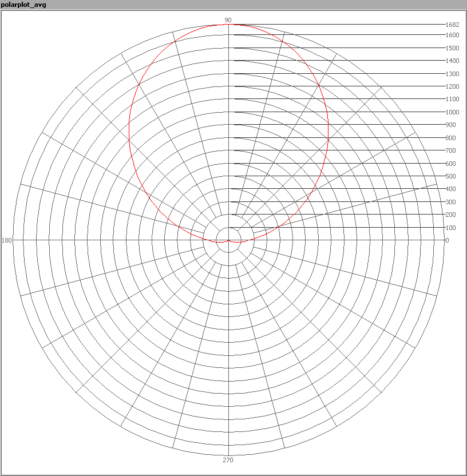Click the polar plot's center origin

click(x=229, y=240)
